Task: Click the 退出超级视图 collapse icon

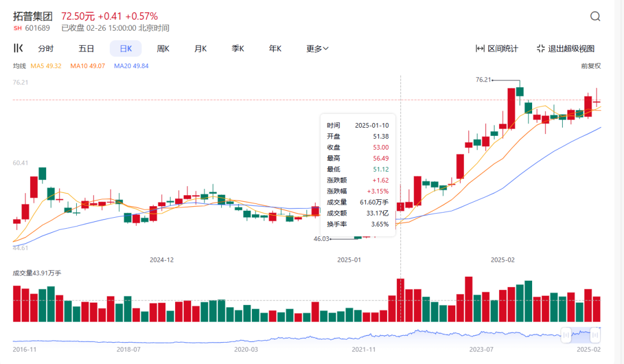Action: (x=541, y=49)
